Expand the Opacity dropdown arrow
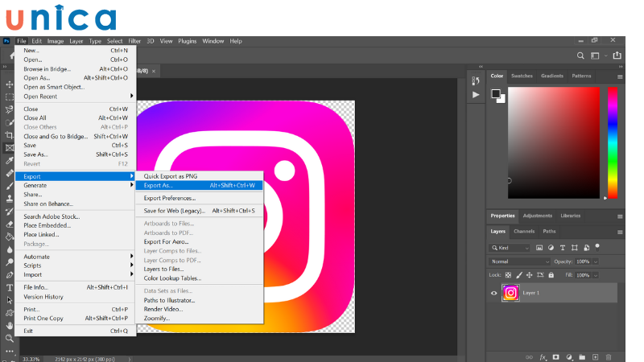This screenshot has width=644, height=362. (x=596, y=261)
